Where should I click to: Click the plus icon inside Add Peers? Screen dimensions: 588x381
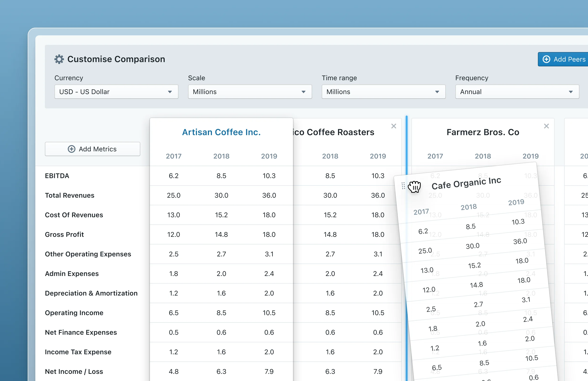pos(546,59)
